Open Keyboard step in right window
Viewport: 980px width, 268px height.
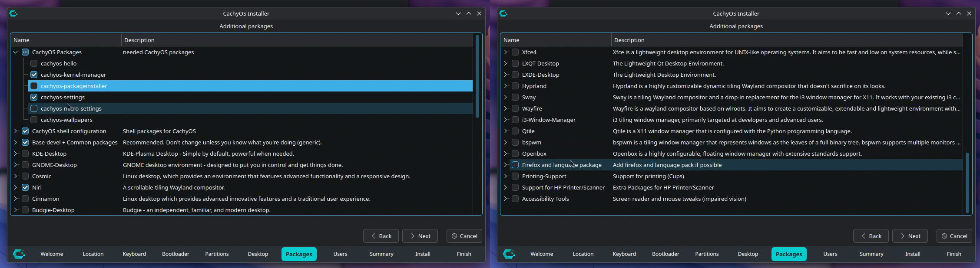[x=624, y=254]
